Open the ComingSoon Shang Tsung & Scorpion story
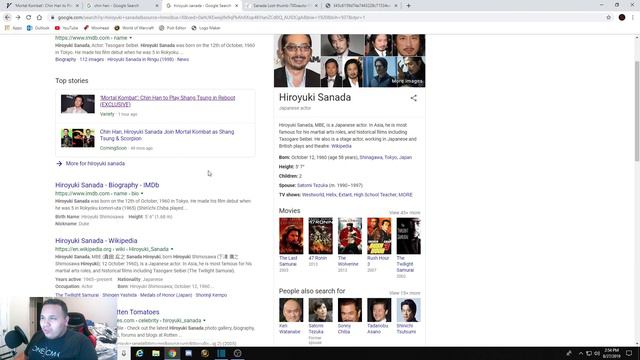 pyautogui.click(x=167, y=135)
